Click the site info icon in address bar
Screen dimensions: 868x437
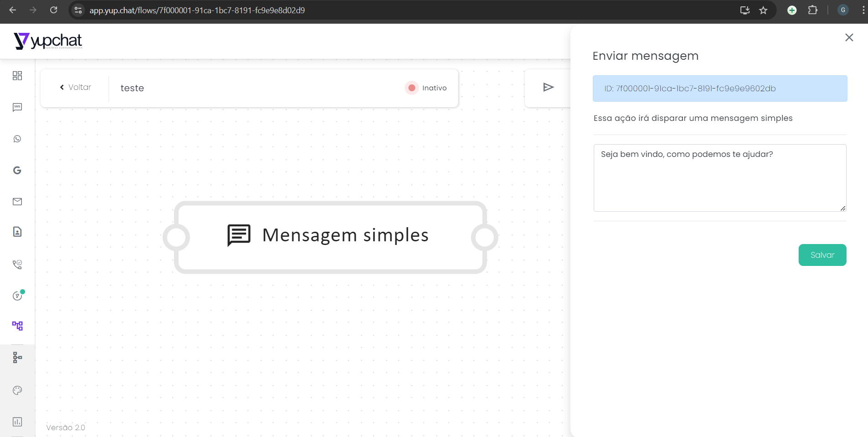click(x=78, y=10)
